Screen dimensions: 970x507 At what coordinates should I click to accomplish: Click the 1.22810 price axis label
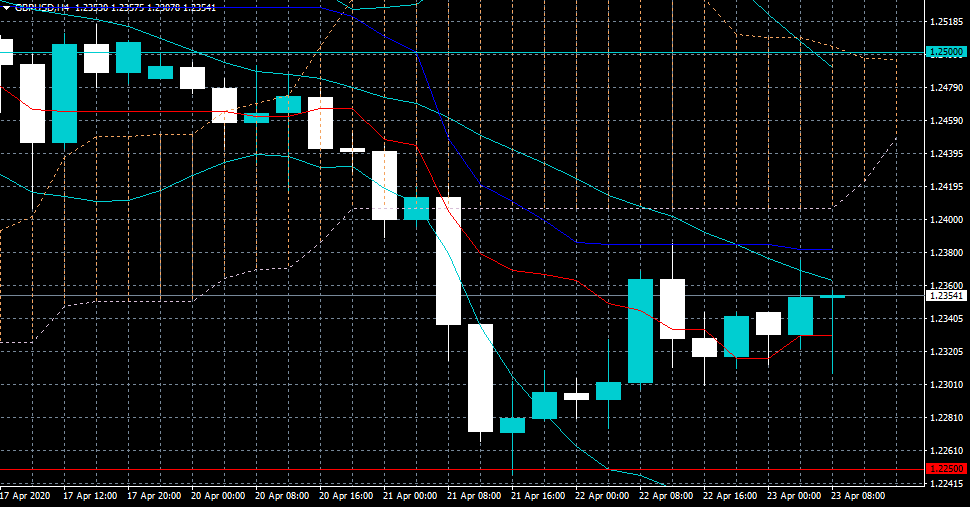coord(946,417)
